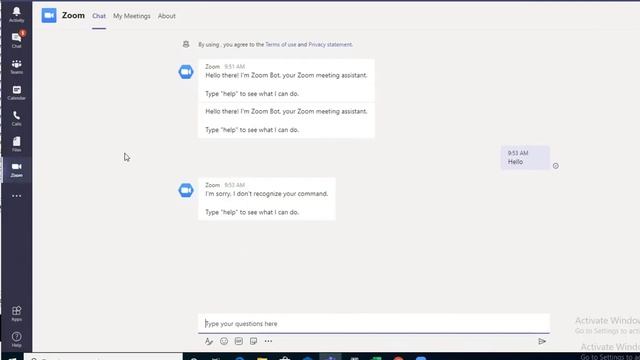Open the Terms of use link
The image size is (640, 360).
[281, 44]
